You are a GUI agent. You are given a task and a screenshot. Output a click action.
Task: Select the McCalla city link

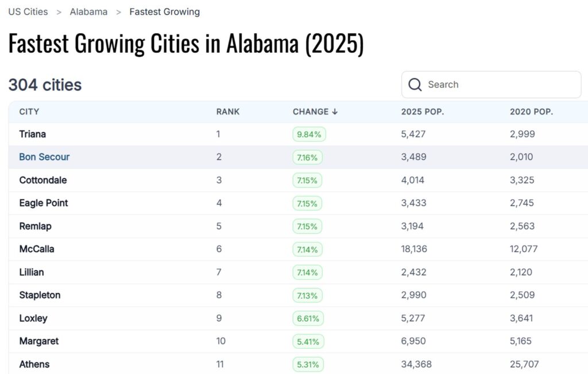pyautogui.click(x=37, y=249)
